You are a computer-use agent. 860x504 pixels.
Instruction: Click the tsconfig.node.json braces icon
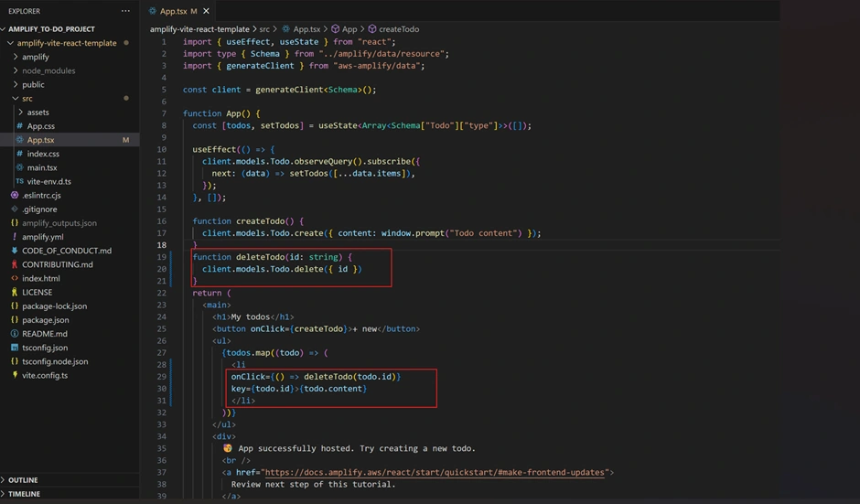point(15,361)
